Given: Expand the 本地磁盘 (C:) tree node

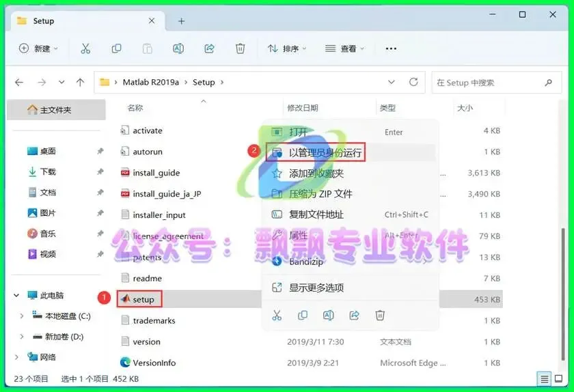Looking at the screenshot, I should pos(22,316).
